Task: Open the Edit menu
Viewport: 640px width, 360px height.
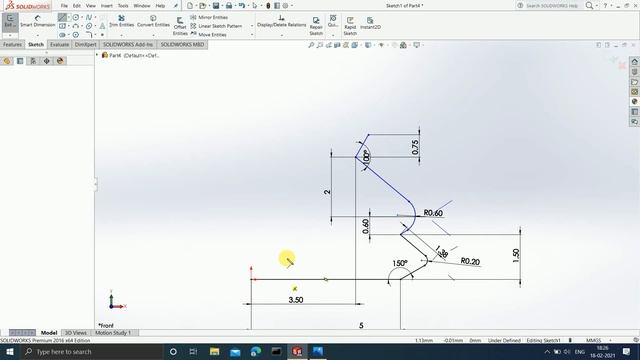Action: click(x=77, y=6)
